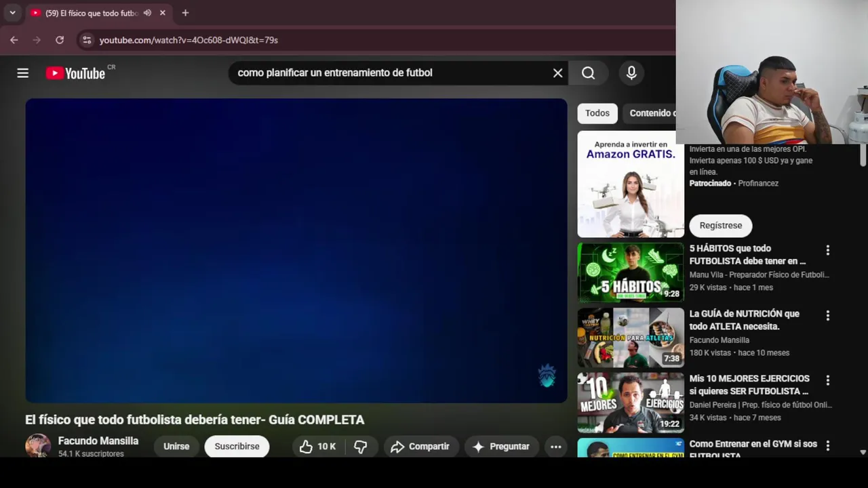The width and height of the screenshot is (868, 488).
Task: Open the Preguntar AI button
Action: (501, 447)
